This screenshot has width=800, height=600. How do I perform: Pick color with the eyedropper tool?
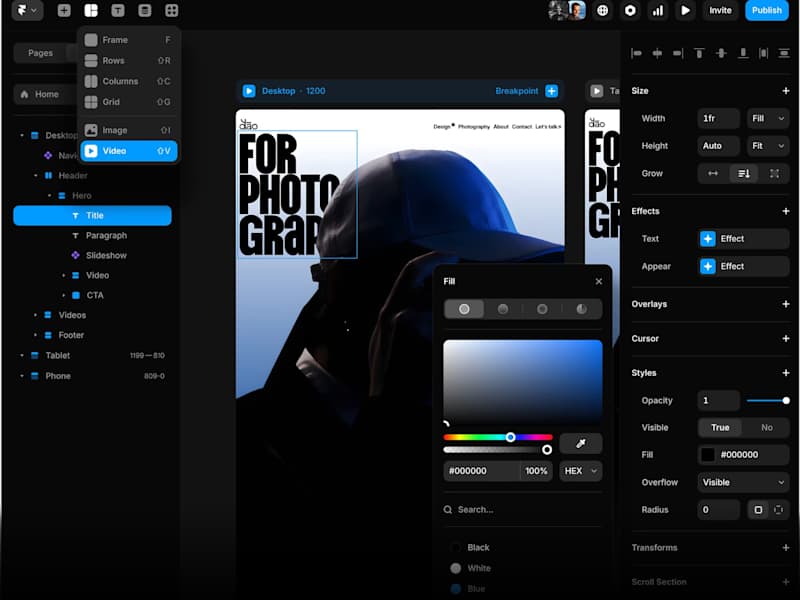coord(581,443)
